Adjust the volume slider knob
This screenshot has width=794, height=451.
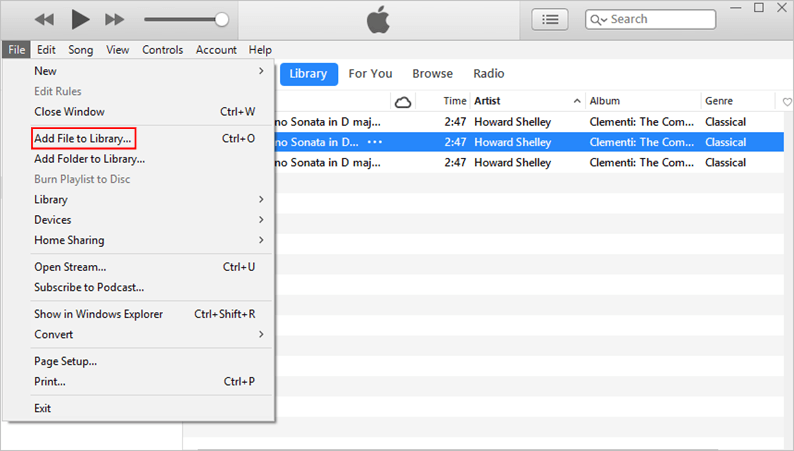point(221,20)
